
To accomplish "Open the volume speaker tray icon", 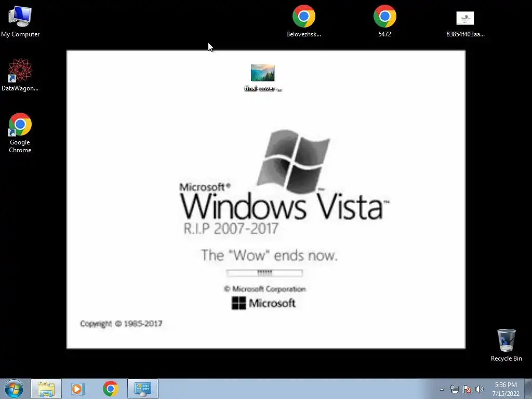I will tap(480, 389).
